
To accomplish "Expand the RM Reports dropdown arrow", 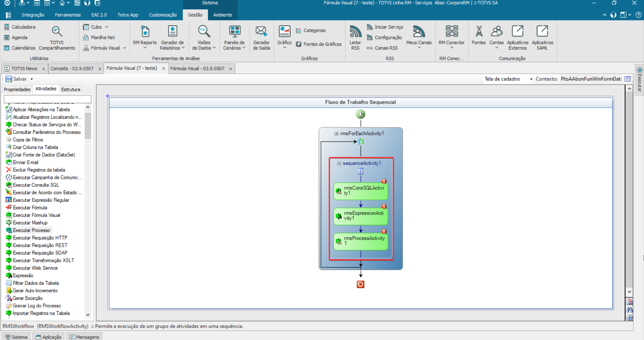I will (x=145, y=48).
